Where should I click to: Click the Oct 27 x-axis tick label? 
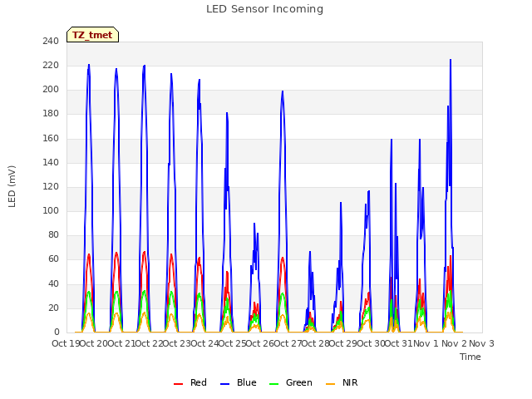(x=288, y=343)
